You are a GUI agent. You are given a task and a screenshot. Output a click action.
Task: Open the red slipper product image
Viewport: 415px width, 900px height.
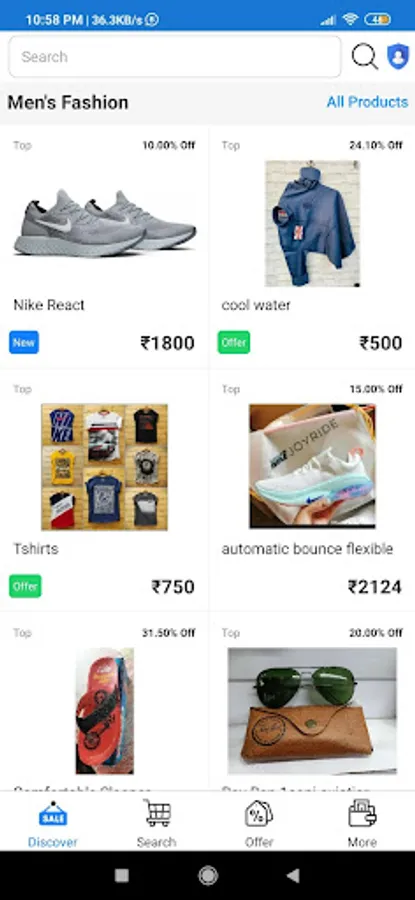pos(104,711)
